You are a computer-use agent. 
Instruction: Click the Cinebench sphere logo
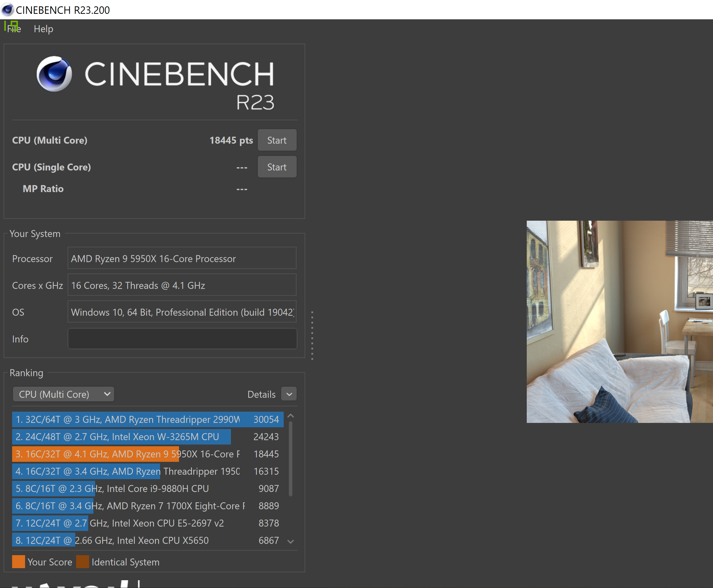click(x=54, y=74)
